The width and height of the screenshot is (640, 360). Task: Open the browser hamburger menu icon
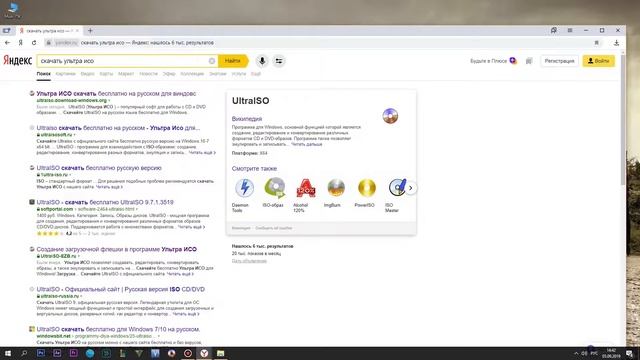(x=570, y=30)
